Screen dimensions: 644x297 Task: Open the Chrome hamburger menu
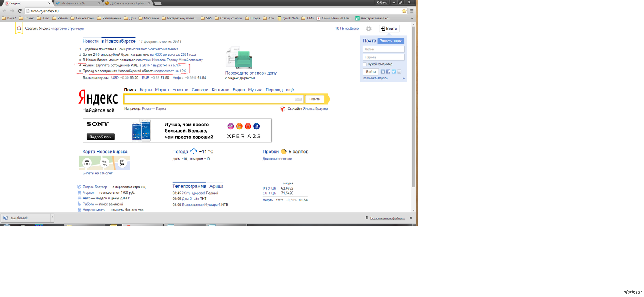click(412, 11)
